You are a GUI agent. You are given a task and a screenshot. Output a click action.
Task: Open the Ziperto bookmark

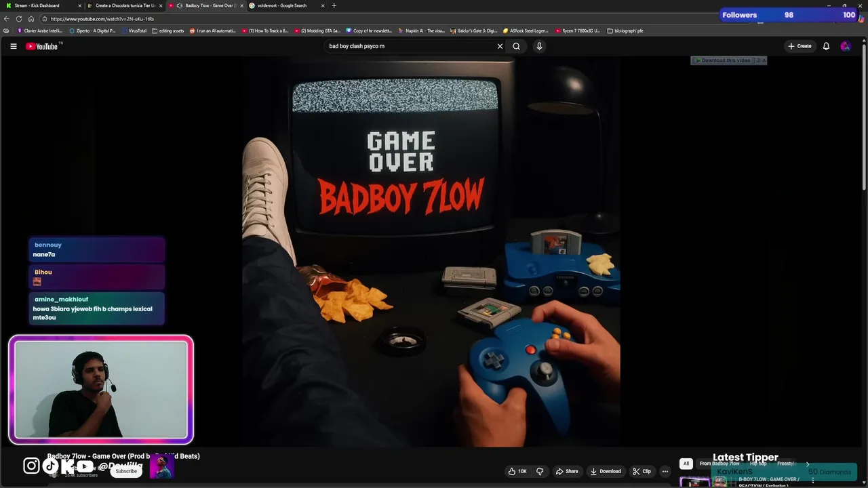pos(93,30)
